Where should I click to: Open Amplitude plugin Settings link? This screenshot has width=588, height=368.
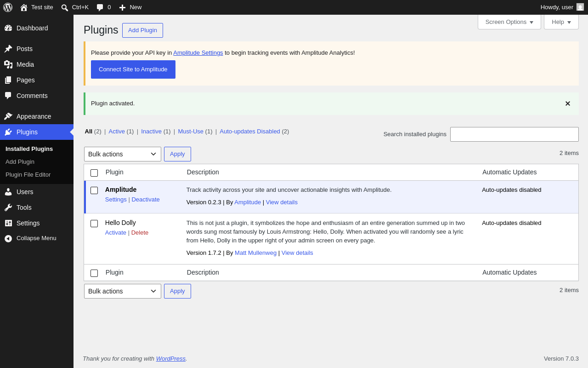[116, 200]
